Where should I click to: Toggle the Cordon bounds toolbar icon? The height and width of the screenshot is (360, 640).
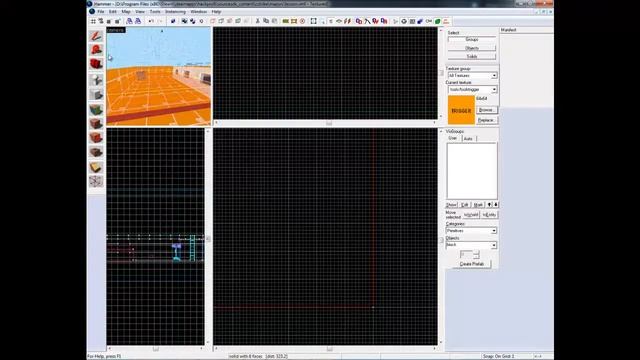pos(285,21)
